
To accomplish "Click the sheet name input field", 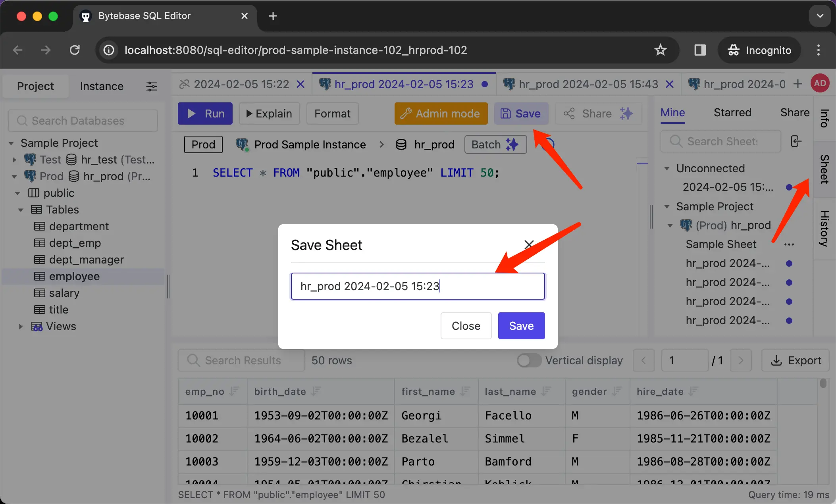I will pos(418,286).
